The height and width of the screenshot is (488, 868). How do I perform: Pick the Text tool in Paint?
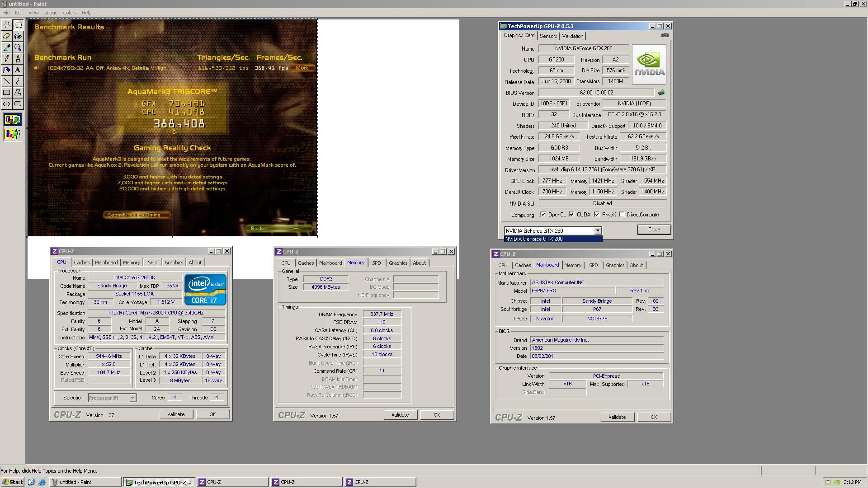click(18, 70)
